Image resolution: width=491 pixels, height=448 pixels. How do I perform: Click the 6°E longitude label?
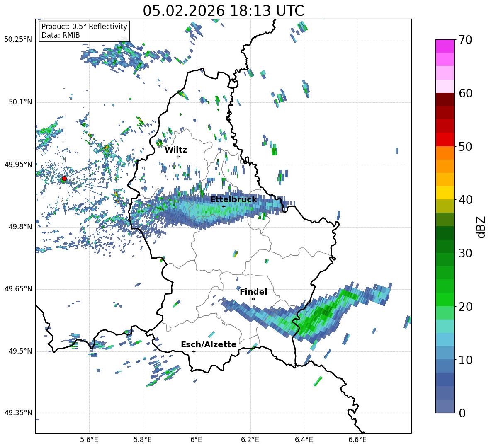(196, 440)
